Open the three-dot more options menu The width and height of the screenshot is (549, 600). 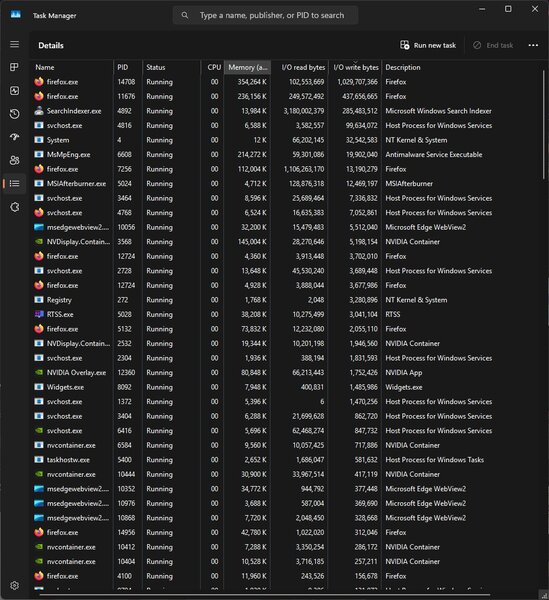pos(533,45)
